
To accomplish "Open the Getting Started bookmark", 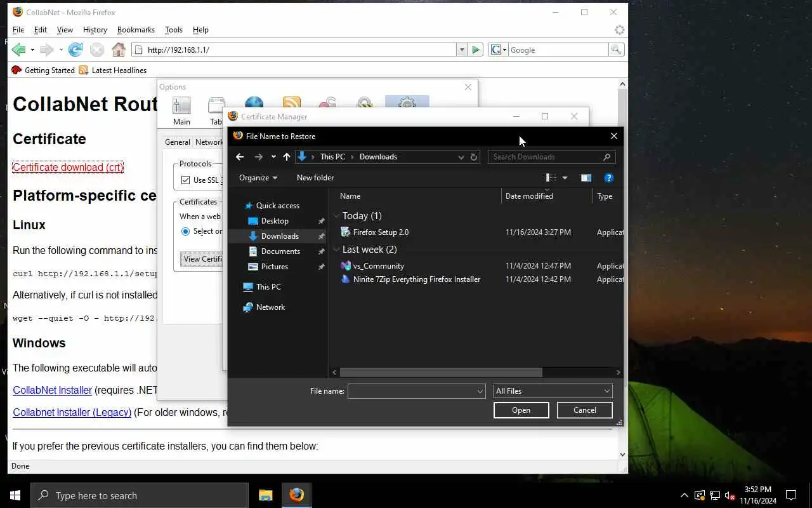I will click(43, 70).
